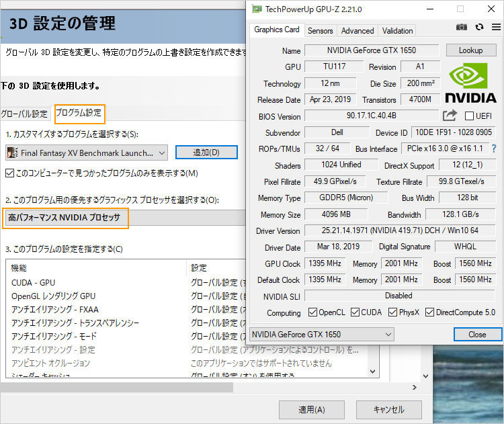Click the BIOS export share icon
Image resolution: width=504 pixels, height=424 pixels.
click(450, 116)
